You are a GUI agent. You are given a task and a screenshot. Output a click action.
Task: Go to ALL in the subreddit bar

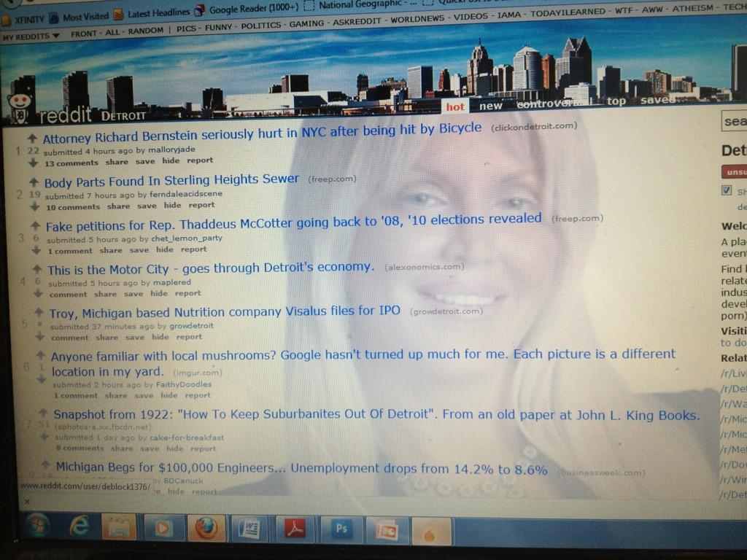point(112,32)
